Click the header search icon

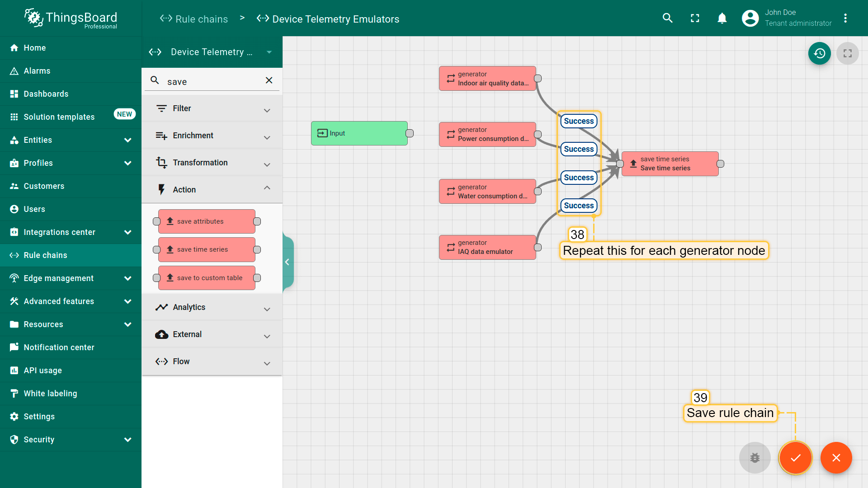click(667, 18)
